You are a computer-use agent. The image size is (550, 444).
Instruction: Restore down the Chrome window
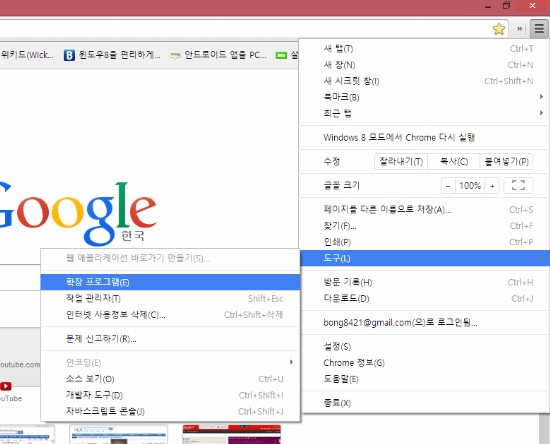point(506,6)
